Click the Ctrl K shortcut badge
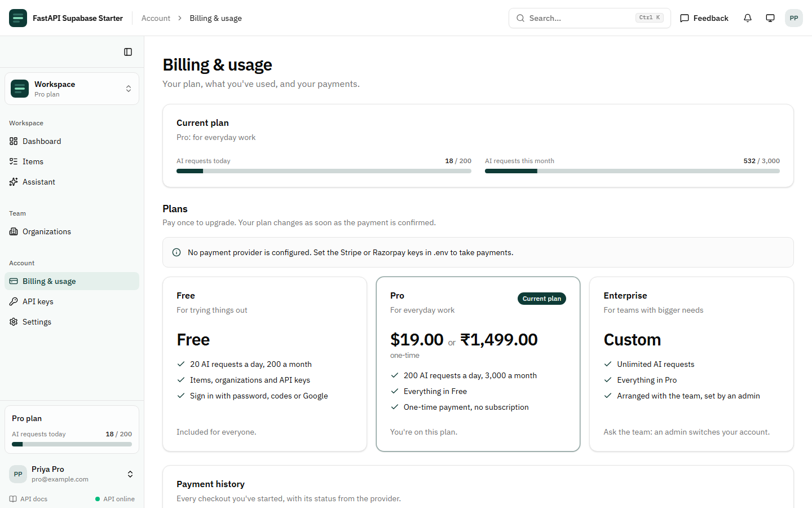 (x=650, y=17)
